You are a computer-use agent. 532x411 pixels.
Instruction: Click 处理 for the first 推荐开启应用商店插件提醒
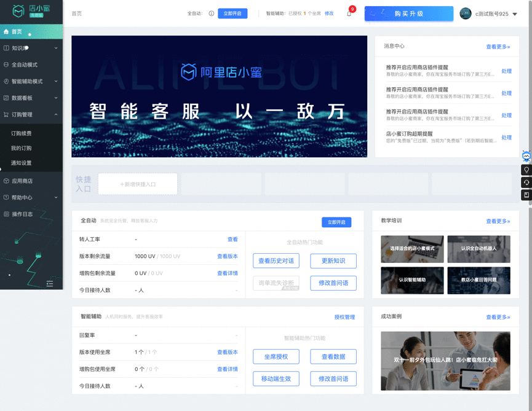point(506,71)
